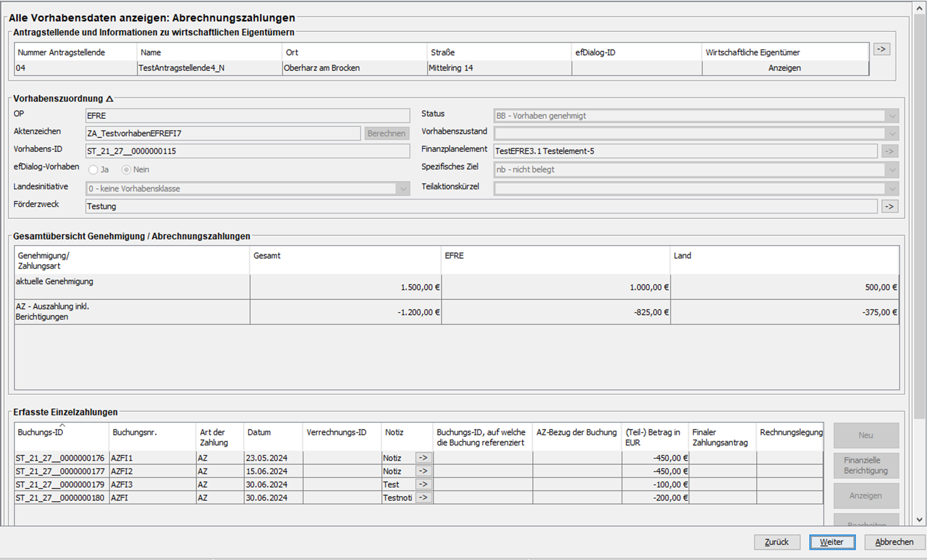Click Finaler Zahlungsantrag column header
Viewport: 927px width, 560px height.
[722, 436]
